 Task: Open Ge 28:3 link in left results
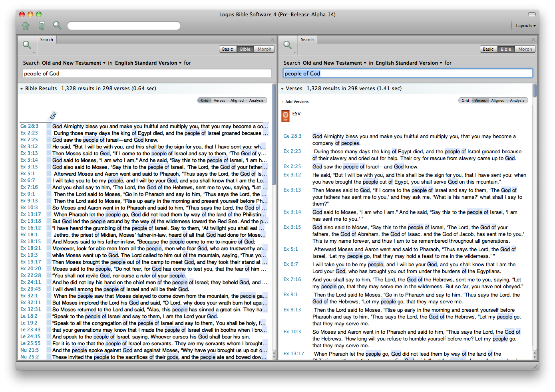click(30, 126)
